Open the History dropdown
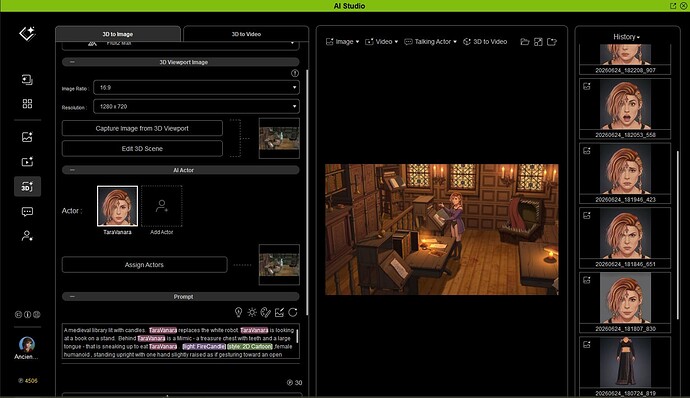Screen dimensions: 690x398 627,37
